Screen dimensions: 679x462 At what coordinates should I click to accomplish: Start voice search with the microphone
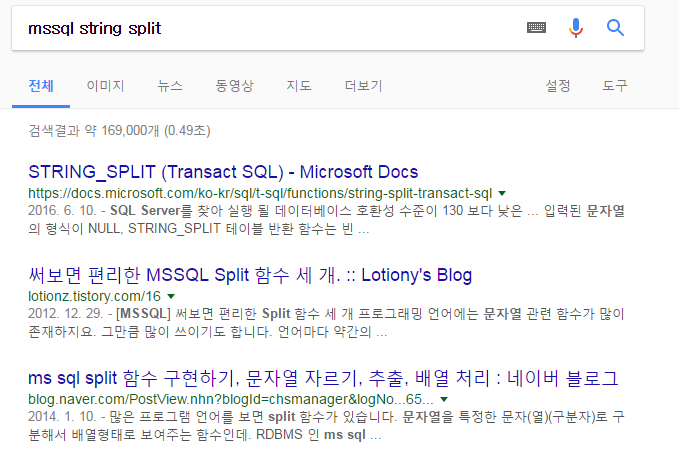pyautogui.click(x=576, y=28)
